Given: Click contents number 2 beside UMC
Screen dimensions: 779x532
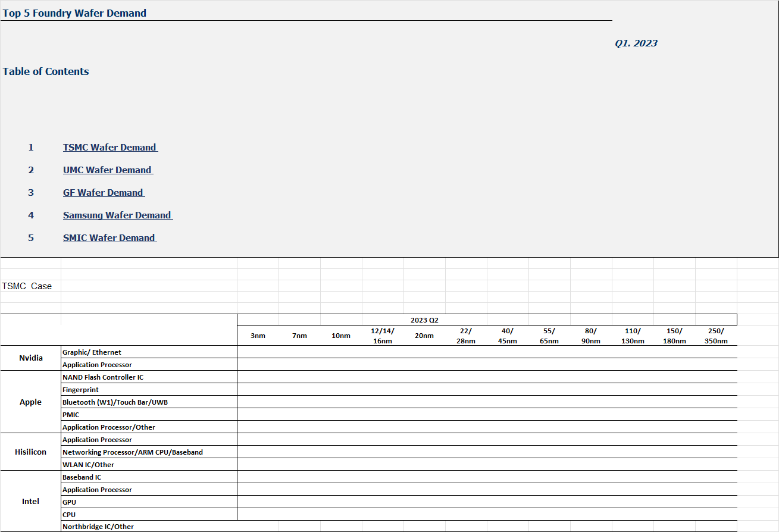Looking at the screenshot, I should click(31, 170).
